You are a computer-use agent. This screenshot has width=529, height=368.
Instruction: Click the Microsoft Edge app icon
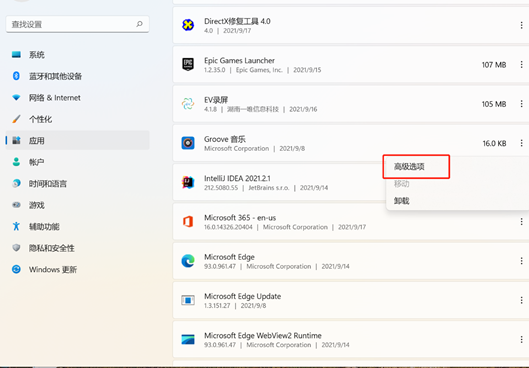point(188,261)
